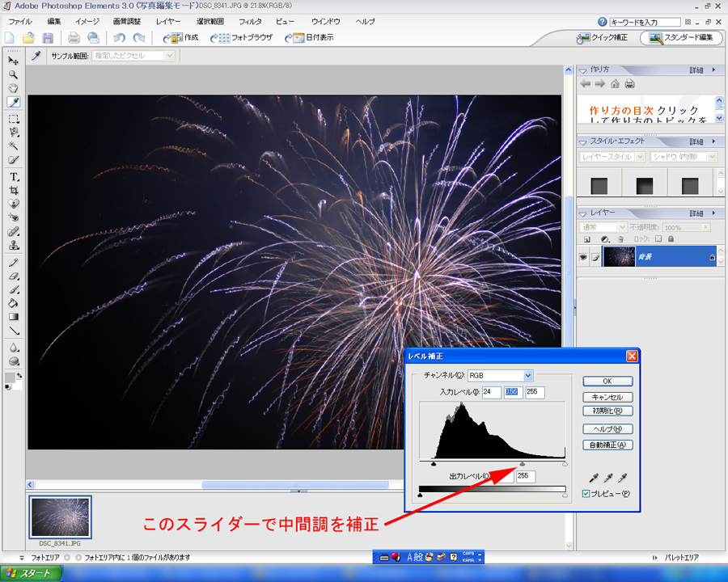Expand the 作り方 palette triangle
The width and height of the screenshot is (728, 582).
pyautogui.click(x=584, y=70)
